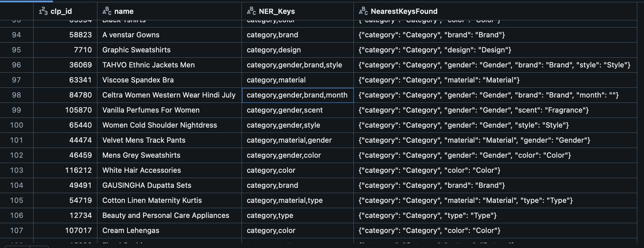The height and width of the screenshot is (248, 644).
Task: Click clp_id cell 116212
Action: click(78, 170)
